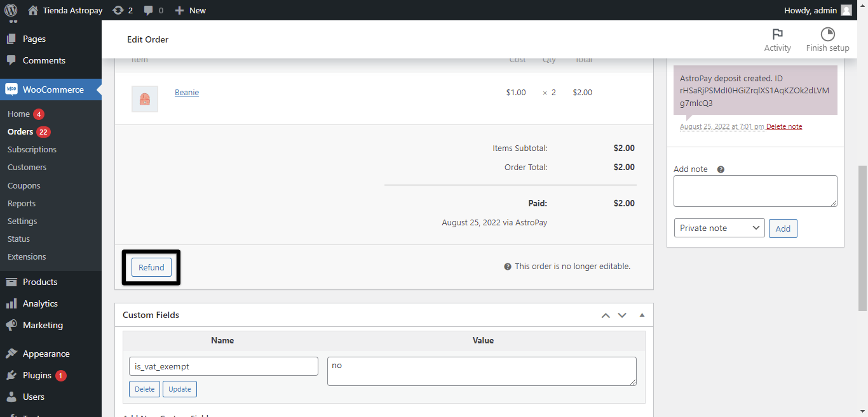Click the Custom Fields panel heading

point(151,315)
